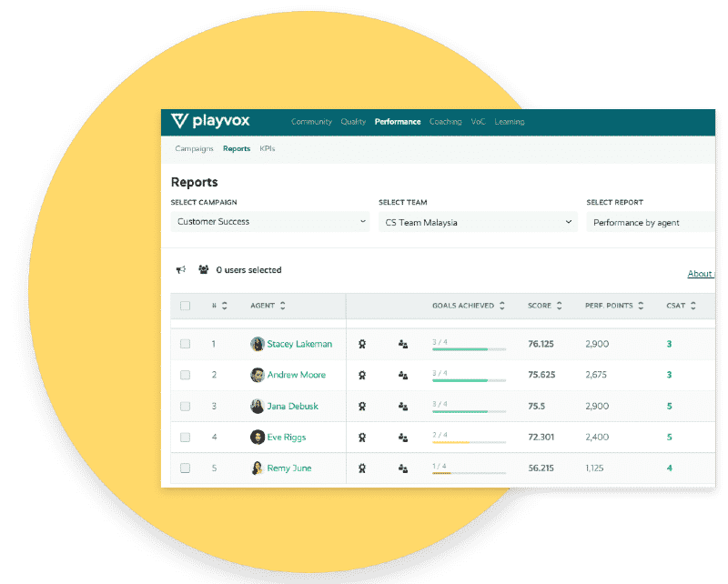Click the badge icon in Remy June's row

pyautogui.click(x=362, y=468)
